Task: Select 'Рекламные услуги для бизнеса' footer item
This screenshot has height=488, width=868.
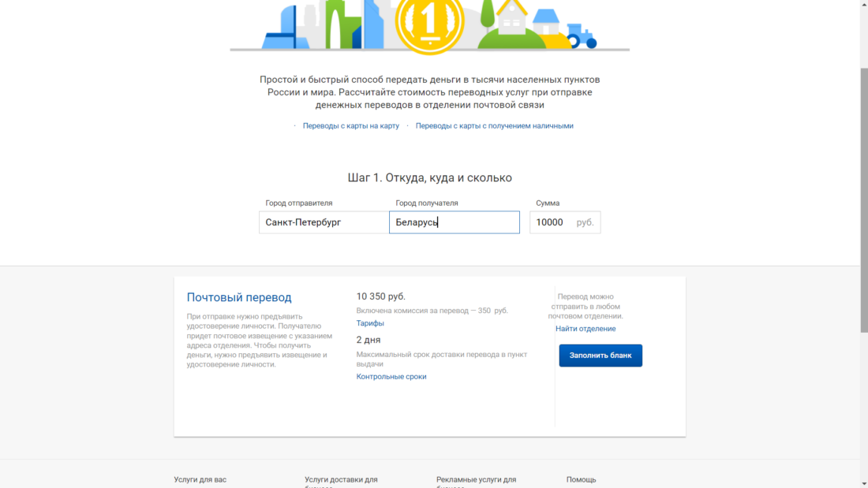Action: [476, 480]
